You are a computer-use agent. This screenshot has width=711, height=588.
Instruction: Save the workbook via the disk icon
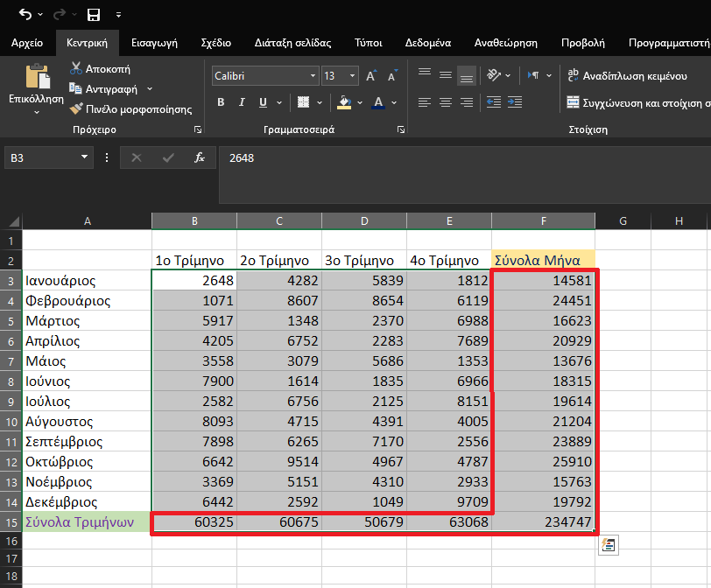94,14
